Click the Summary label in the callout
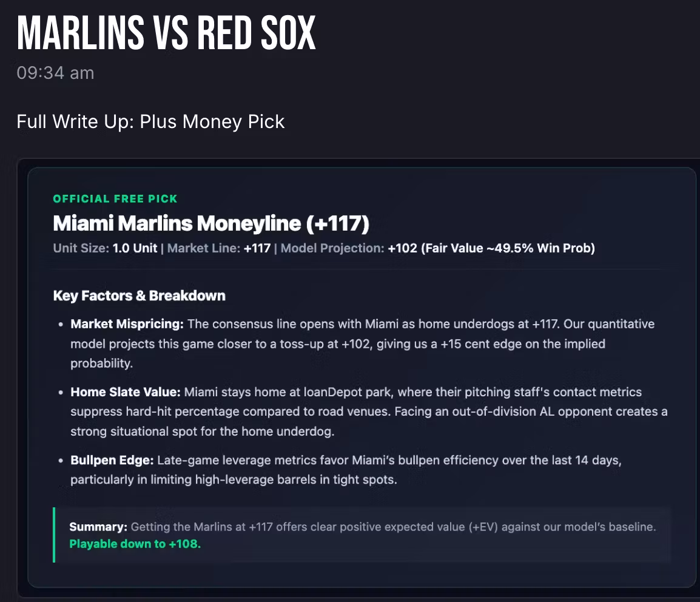The image size is (700, 602). (x=98, y=527)
